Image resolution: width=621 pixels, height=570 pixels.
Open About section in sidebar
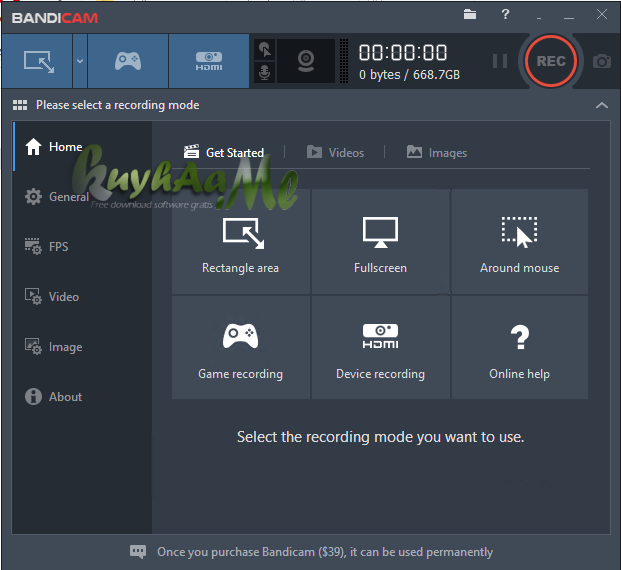[82, 397]
